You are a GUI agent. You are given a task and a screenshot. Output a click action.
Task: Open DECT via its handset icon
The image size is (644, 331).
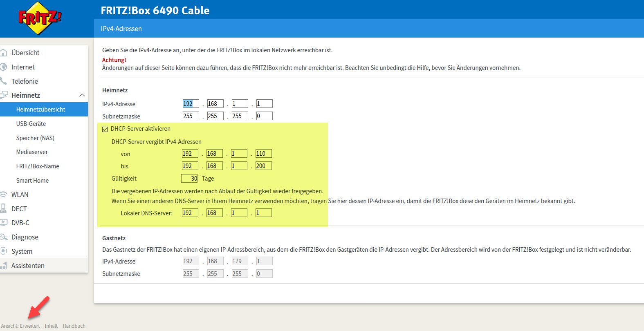pyautogui.click(x=4, y=209)
